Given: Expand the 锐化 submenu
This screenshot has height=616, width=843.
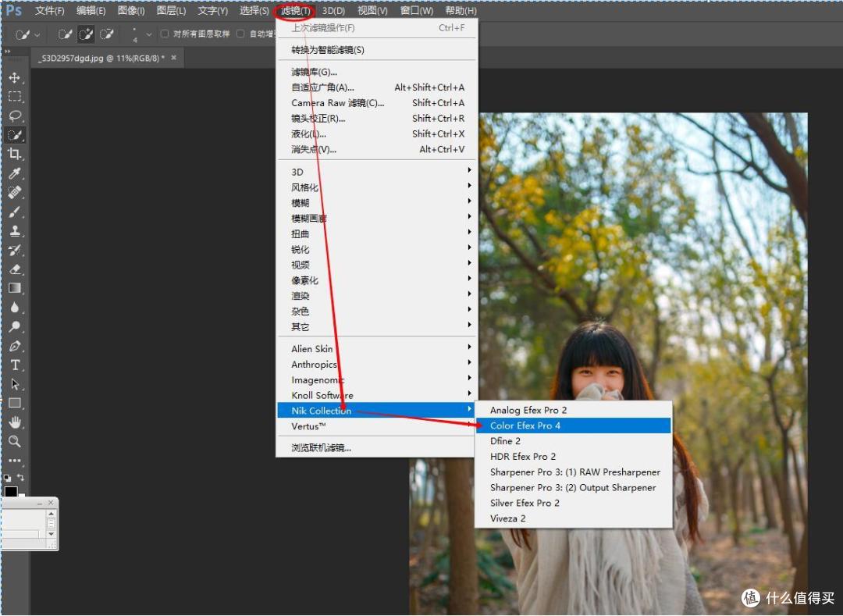Looking at the screenshot, I should [376, 249].
